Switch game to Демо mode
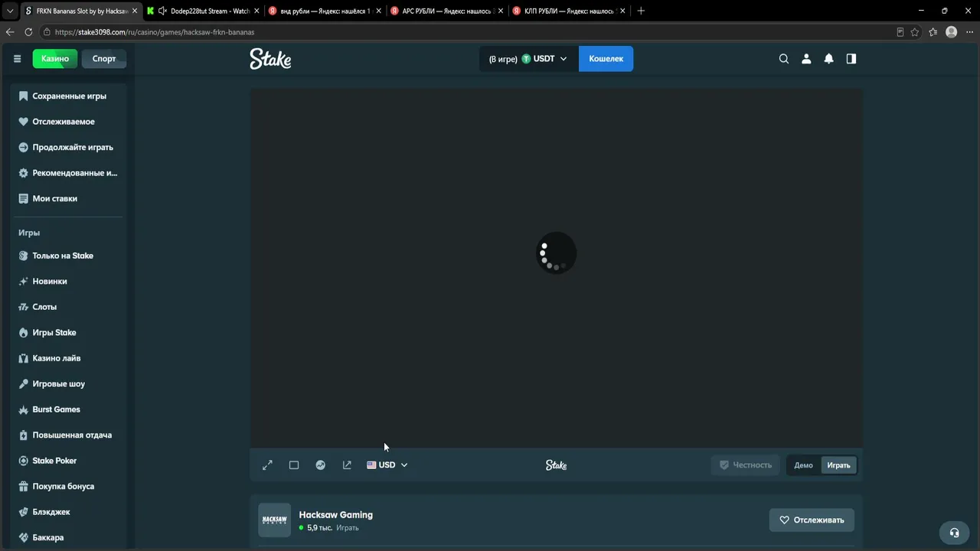Screen dimensions: 980x551 coord(803,465)
